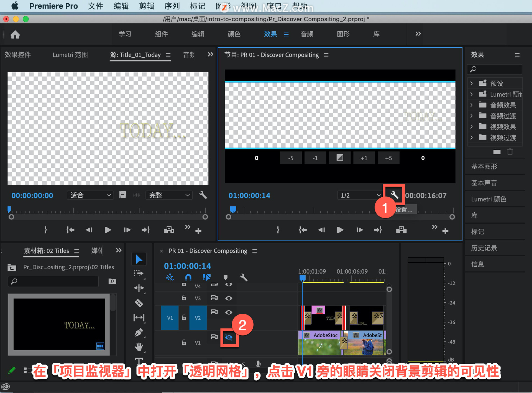Expand the 音频效果 folder
Viewport: 532px width, 393px height.
click(x=471, y=105)
